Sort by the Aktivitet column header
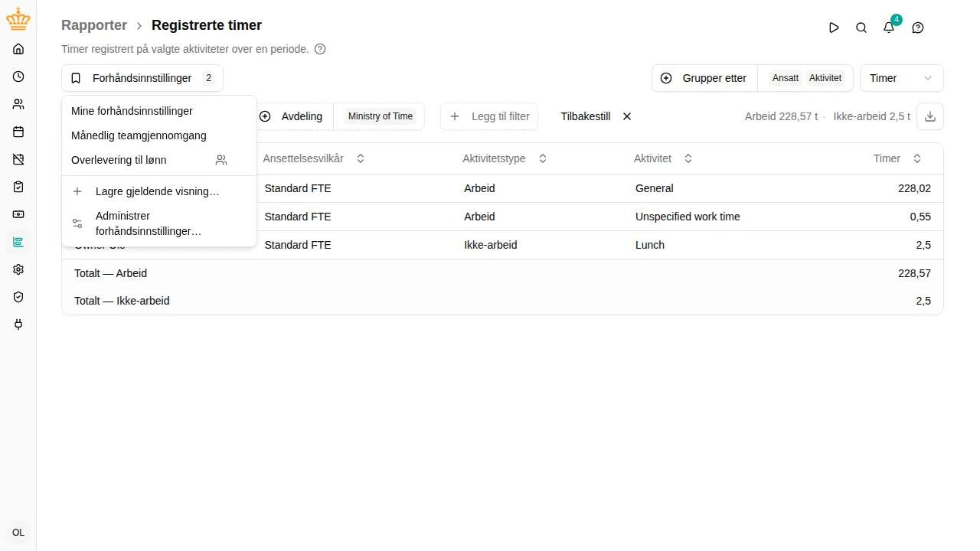 (x=663, y=158)
